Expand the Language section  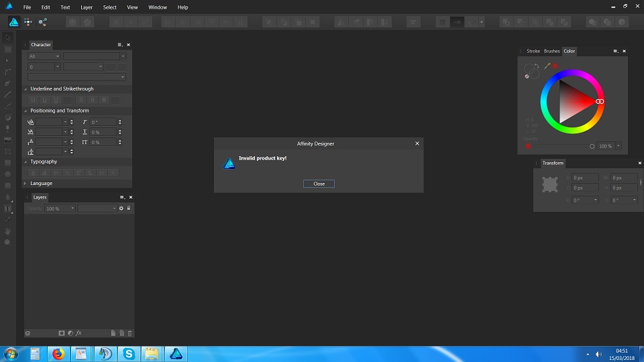point(25,184)
